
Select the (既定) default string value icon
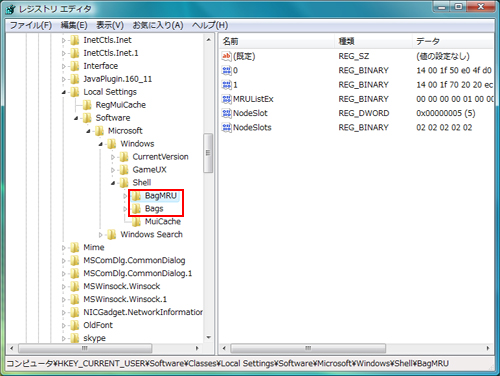coord(227,56)
